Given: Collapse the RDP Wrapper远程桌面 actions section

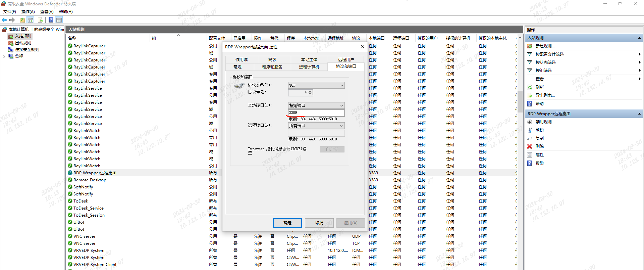Looking at the screenshot, I should point(639,114).
